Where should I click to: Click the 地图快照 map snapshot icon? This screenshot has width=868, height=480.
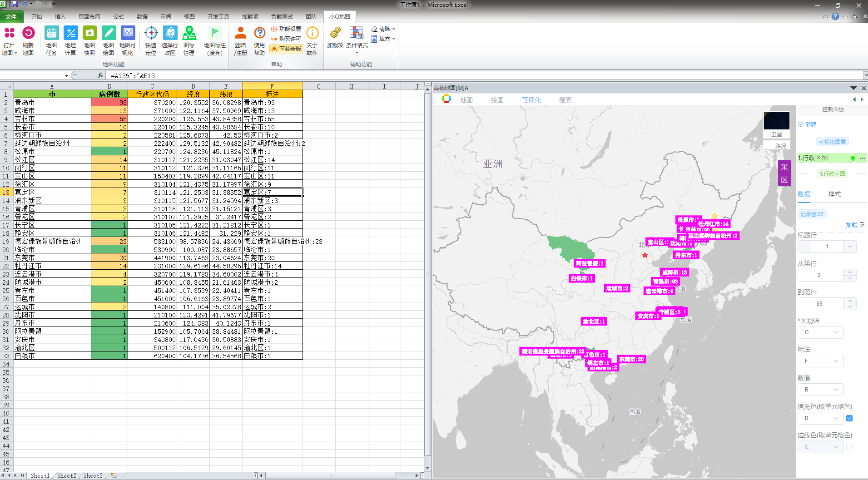pos(89,34)
